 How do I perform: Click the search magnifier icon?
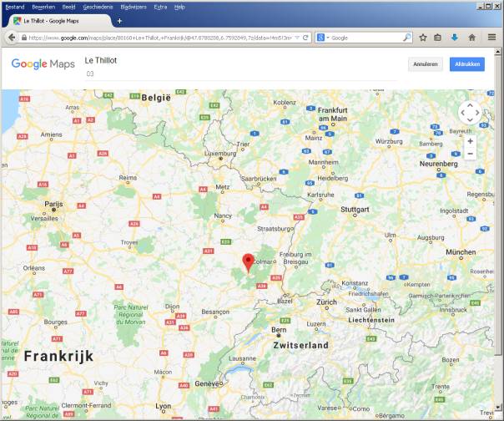(x=406, y=38)
